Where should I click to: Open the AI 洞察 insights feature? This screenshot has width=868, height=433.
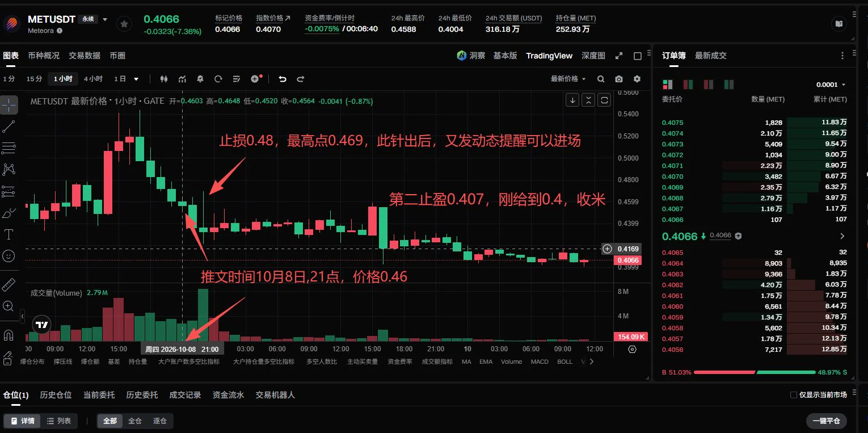point(471,56)
